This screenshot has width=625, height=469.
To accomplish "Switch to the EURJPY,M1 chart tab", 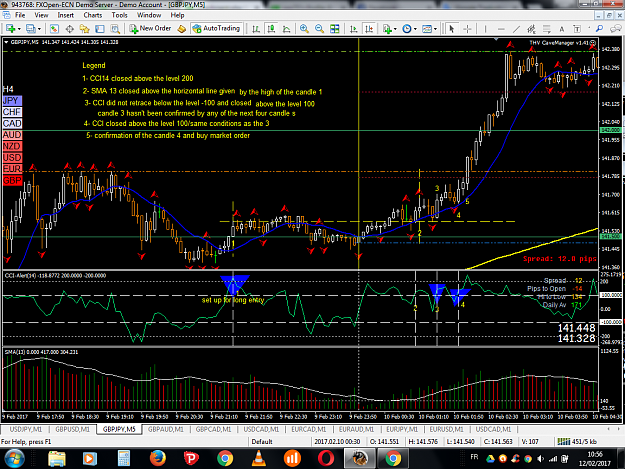I will click(402, 429).
